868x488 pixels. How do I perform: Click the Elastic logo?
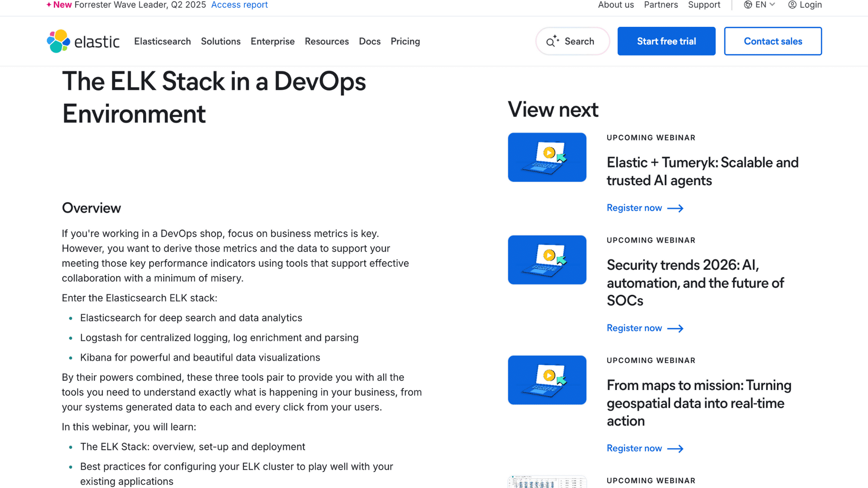coord(82,41)
